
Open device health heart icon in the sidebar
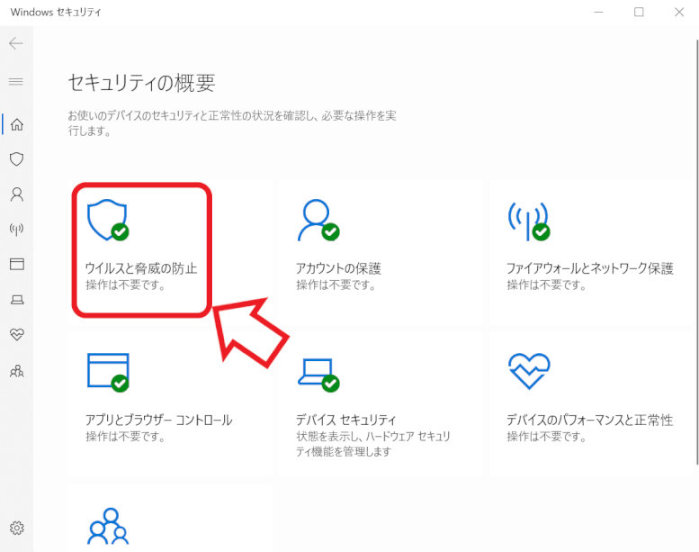17,334
